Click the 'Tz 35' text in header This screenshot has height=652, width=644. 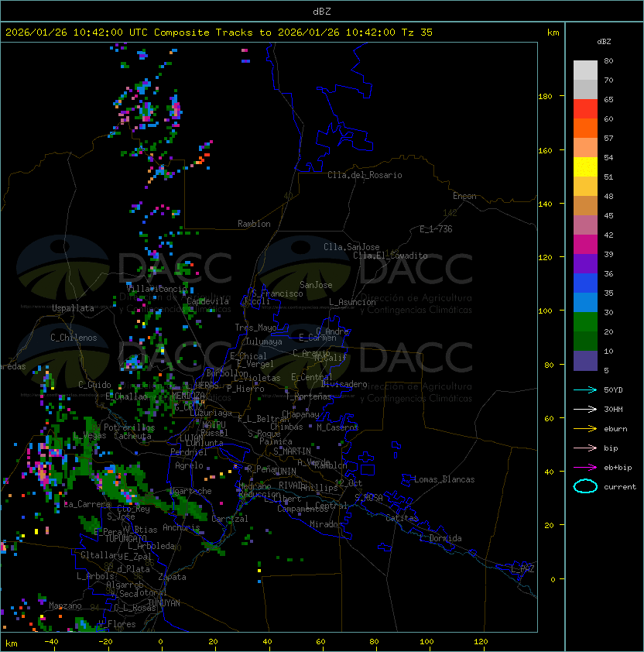pyautogui.click(x=417, y=33)
